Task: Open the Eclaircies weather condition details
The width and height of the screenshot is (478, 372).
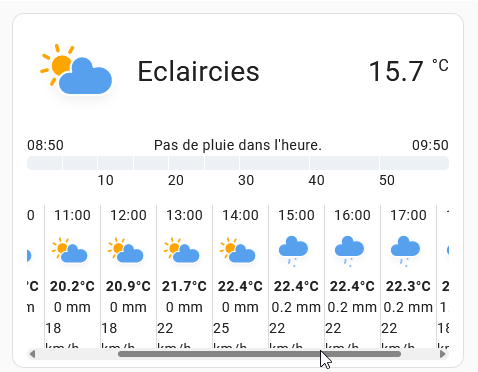Action: 199,71
